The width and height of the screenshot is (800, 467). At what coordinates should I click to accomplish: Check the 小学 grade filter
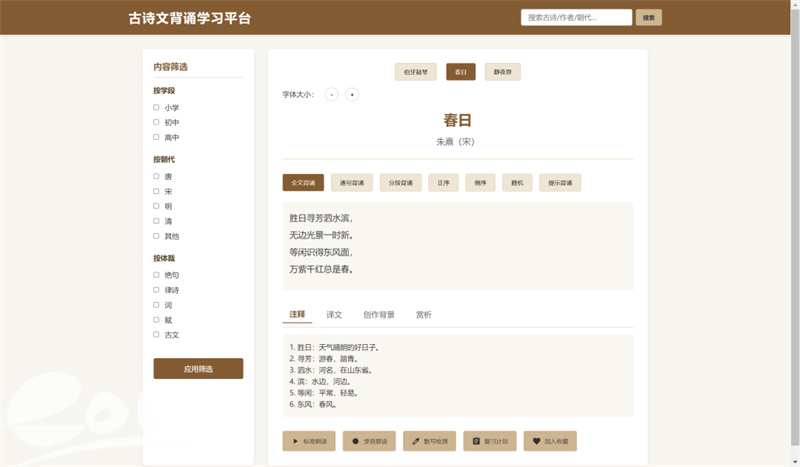(156, 107)
